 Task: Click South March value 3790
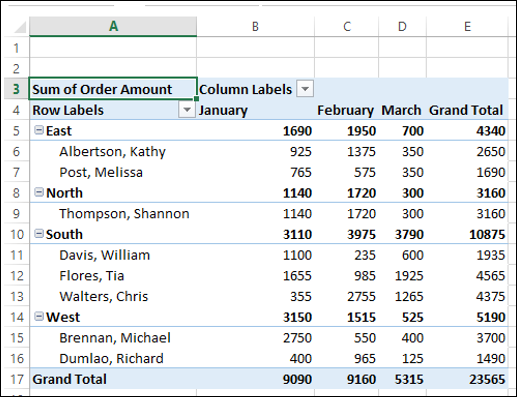pos(409,234)
